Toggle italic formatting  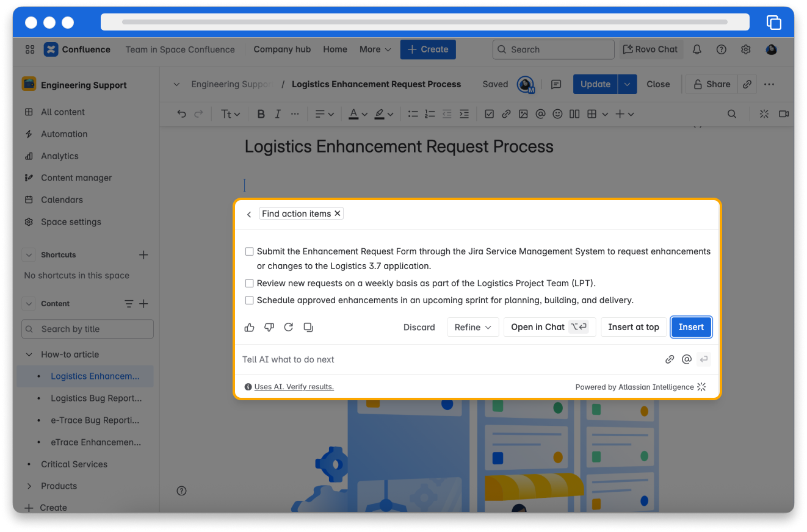(278, 113)
